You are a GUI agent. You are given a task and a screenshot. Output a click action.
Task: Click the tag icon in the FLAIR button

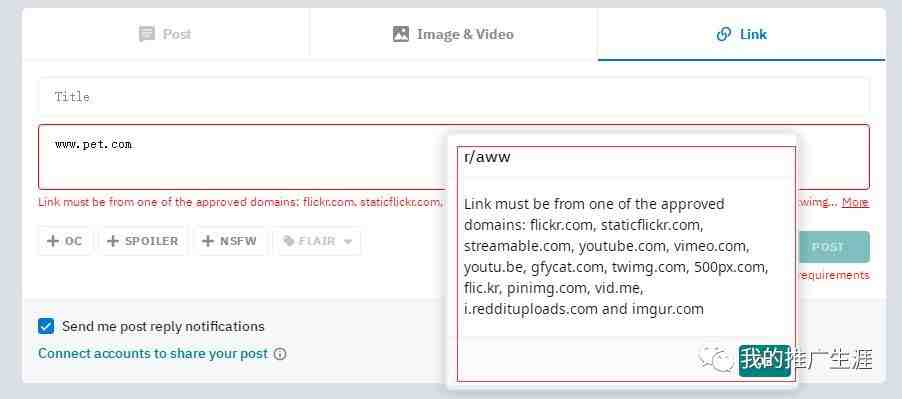tap(289, 241)
